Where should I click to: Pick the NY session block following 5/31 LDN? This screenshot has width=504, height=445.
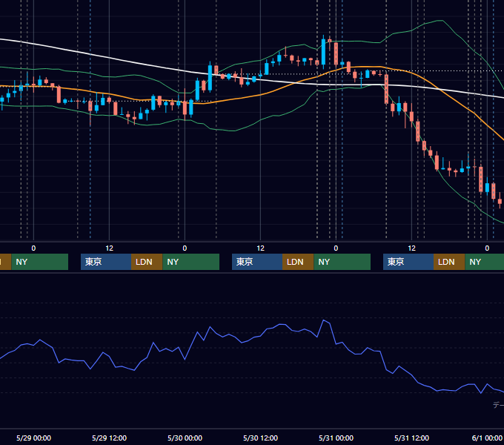click(485, 262)
